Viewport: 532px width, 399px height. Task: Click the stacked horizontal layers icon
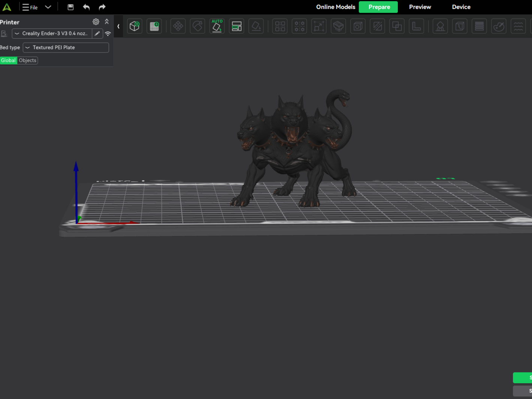[479, 26]
